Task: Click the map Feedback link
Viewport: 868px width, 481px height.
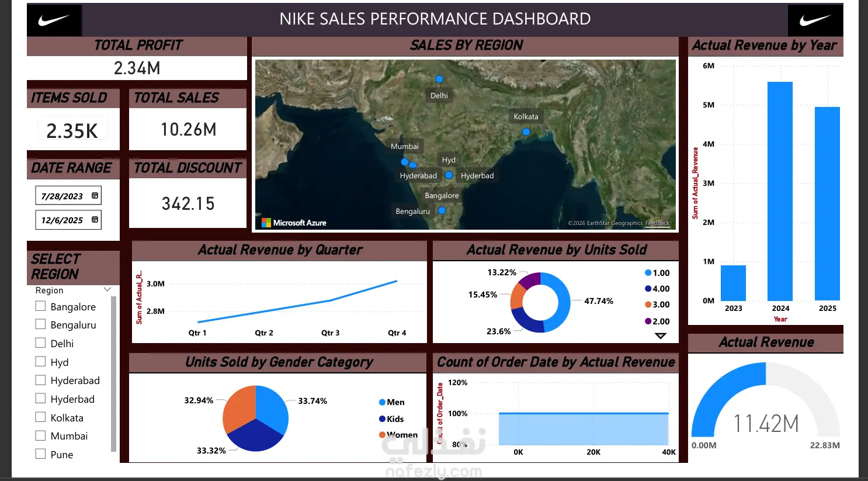Action: 658,223
